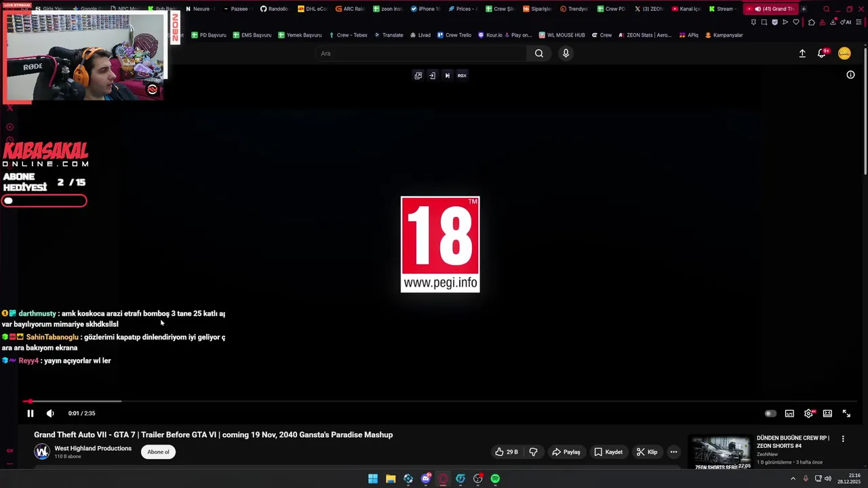868x488 pixels.
Task: Open the West Highland Productions channel name
Action: click(x=93, y=449)
